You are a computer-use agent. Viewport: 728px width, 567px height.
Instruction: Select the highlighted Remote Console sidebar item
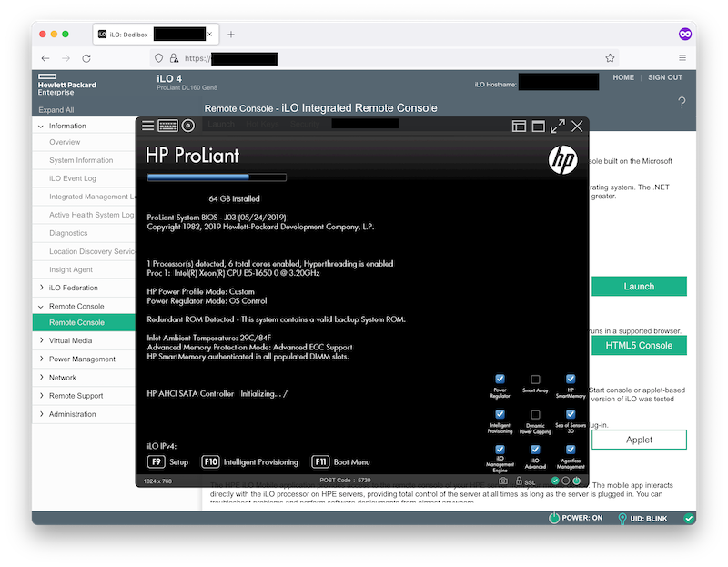coord(84,322)
